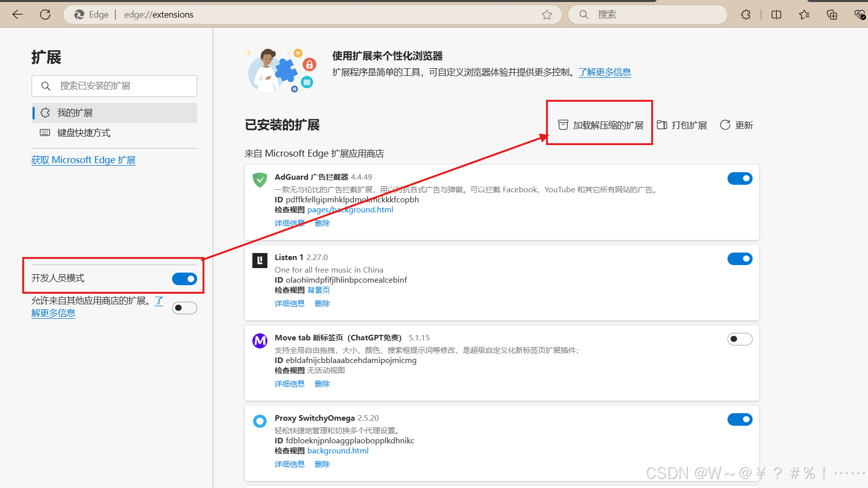Open AdGuard 详细信息 link
868x488 pixels.
point(290,223)
